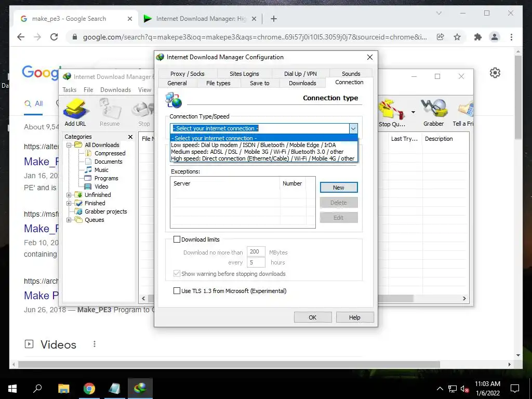Click the Tell a Friend toolbar icon

[463, 113]
